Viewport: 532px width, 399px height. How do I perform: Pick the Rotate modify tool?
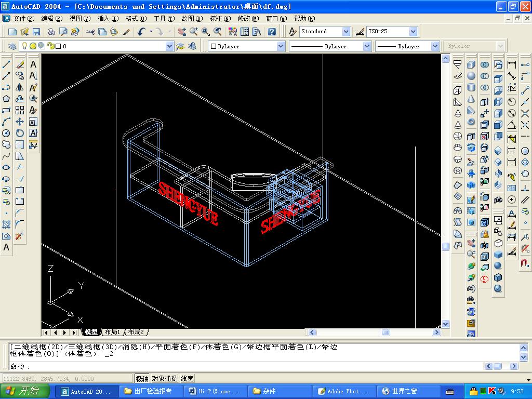tap(20, 134)
